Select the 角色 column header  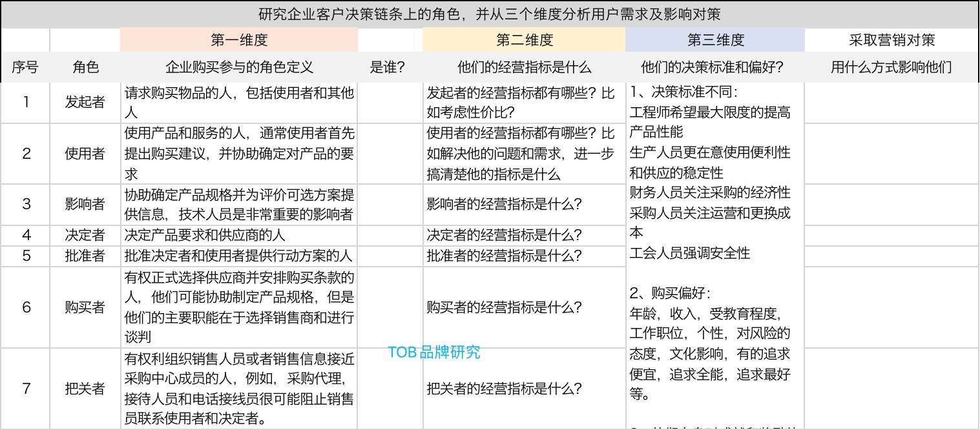[x=85, y=67]
